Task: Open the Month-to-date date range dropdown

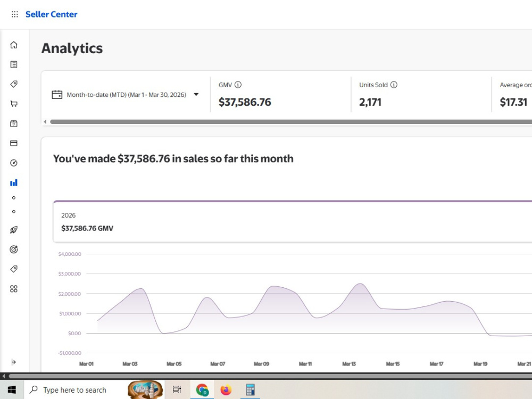Action: point(125,95)
